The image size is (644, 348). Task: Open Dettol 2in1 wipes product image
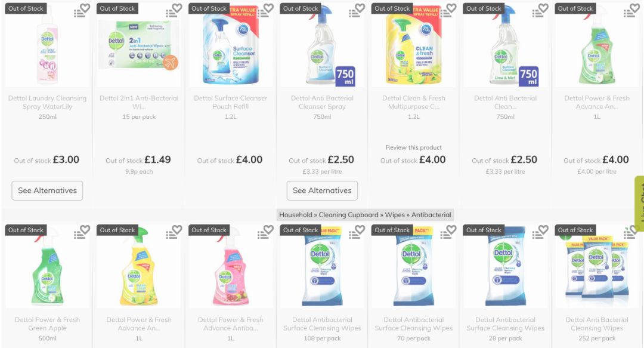[x=139, y=45]
